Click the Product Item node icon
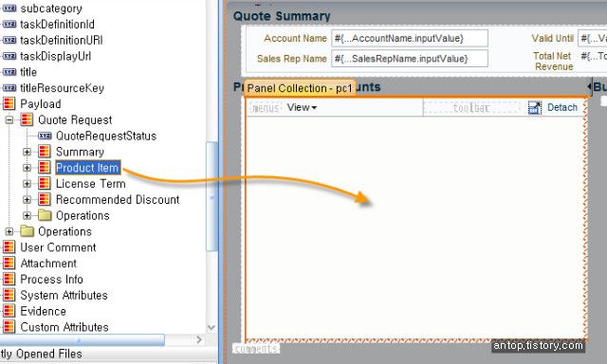Viewport: 607px width, 364px height. tap(45, 168)
